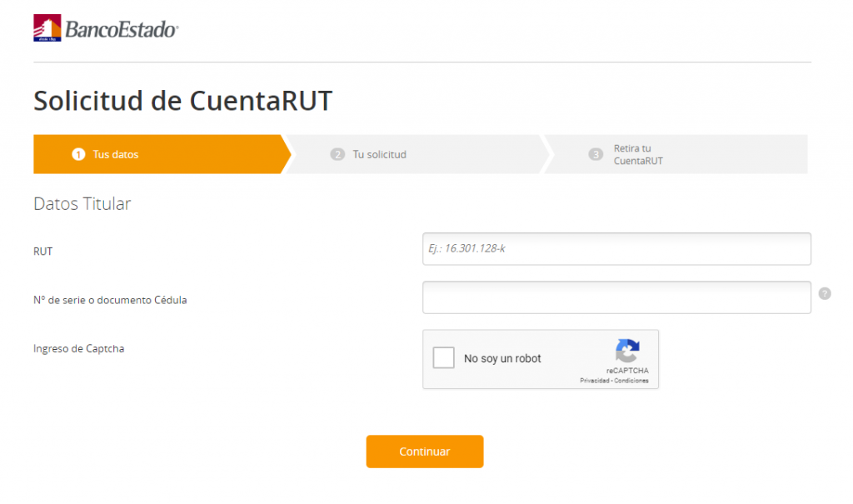Open the reCAPTCHA Privacidad link
Screen dimensions: 853x504
pos(595,381)
